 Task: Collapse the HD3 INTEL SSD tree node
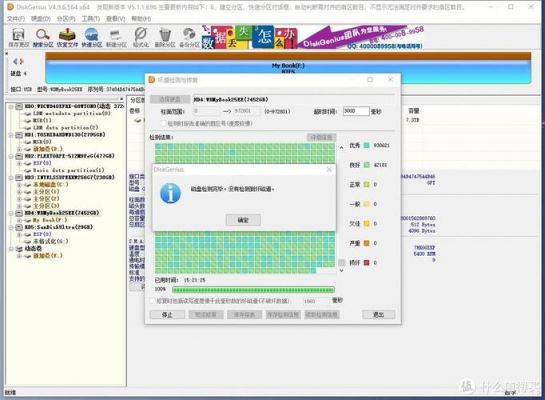[x=11, y=178]
